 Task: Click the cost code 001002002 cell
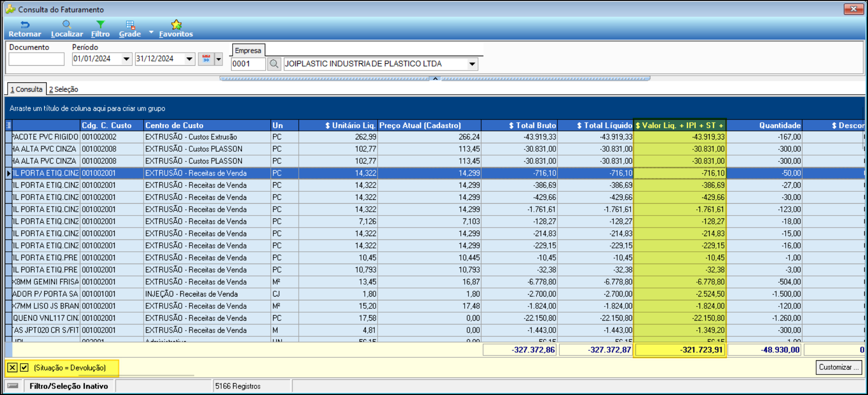[112, 137]
